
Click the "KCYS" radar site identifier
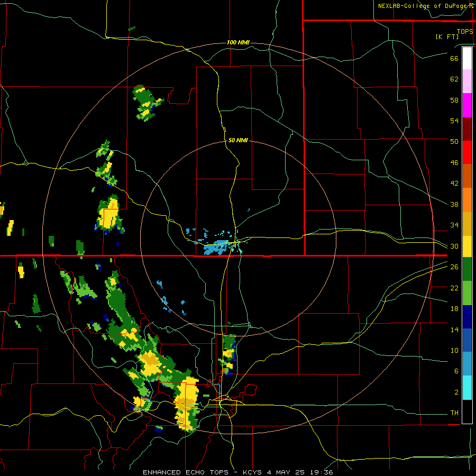[x=253, y=472]
